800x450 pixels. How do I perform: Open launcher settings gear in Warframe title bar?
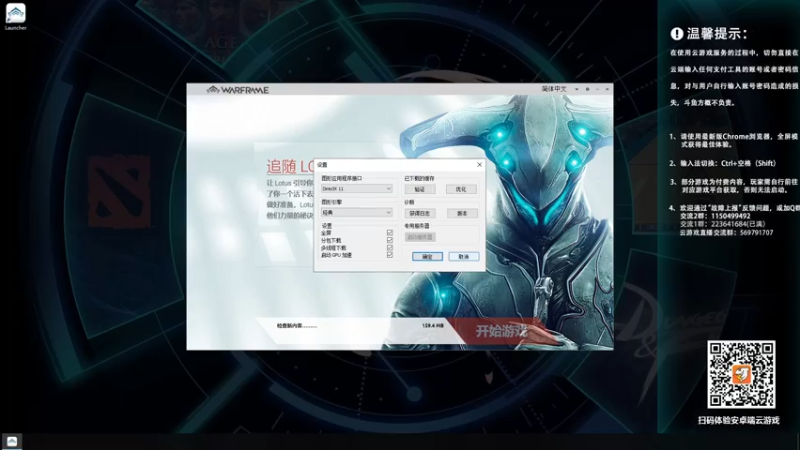coord(587,89)
